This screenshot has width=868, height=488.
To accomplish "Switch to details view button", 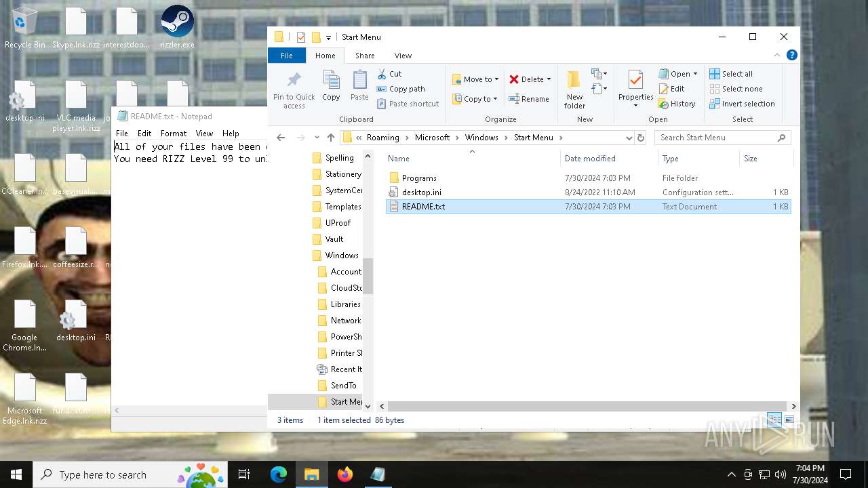I will (774, 420).
